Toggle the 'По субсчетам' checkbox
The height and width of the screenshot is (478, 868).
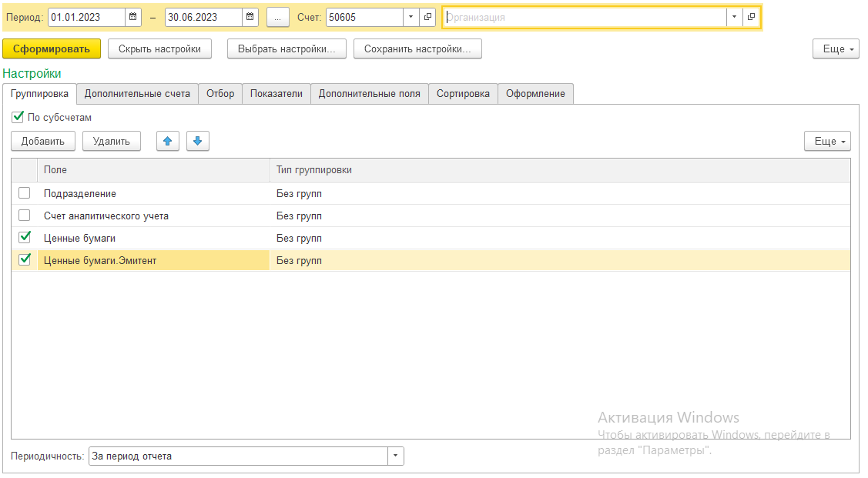pos(18,118)
